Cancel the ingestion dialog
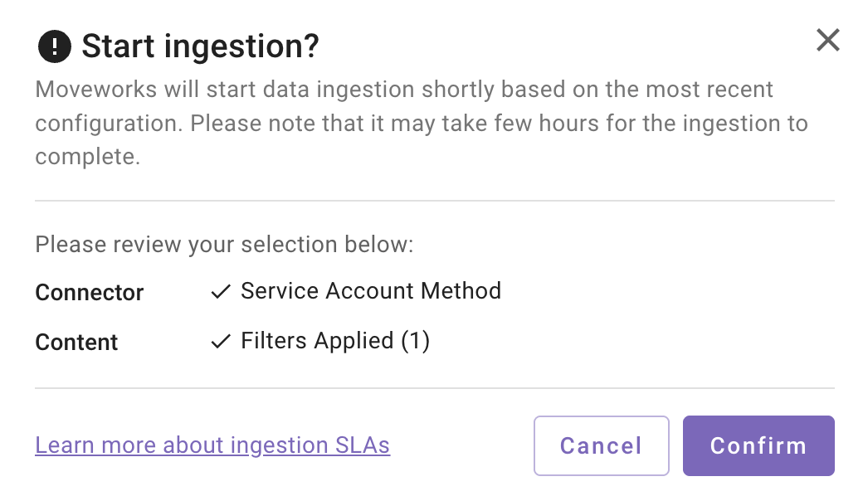Image resolution: width=868 pixels, height=496 pixels. click(x=601, y=445)
